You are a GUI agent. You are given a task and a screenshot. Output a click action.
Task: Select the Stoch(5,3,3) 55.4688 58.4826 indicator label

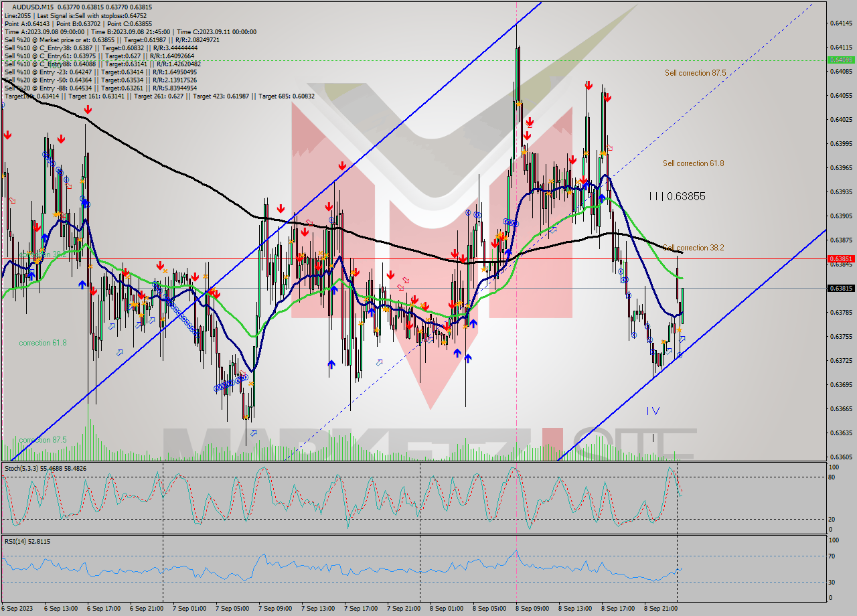pyautogui.click(x=46, y=468)
